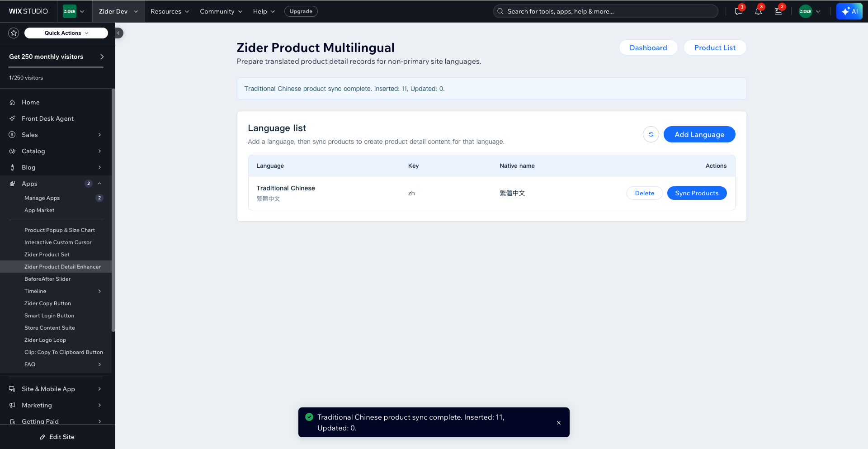Open the Quick Actions dropdown
Screen dimensions: 868x449
click(66, 33)
